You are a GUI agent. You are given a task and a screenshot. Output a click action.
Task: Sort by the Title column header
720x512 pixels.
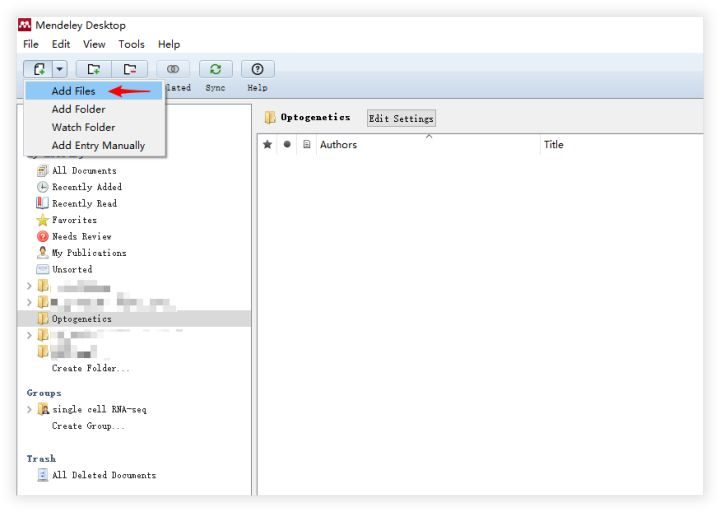pos(621,145)
